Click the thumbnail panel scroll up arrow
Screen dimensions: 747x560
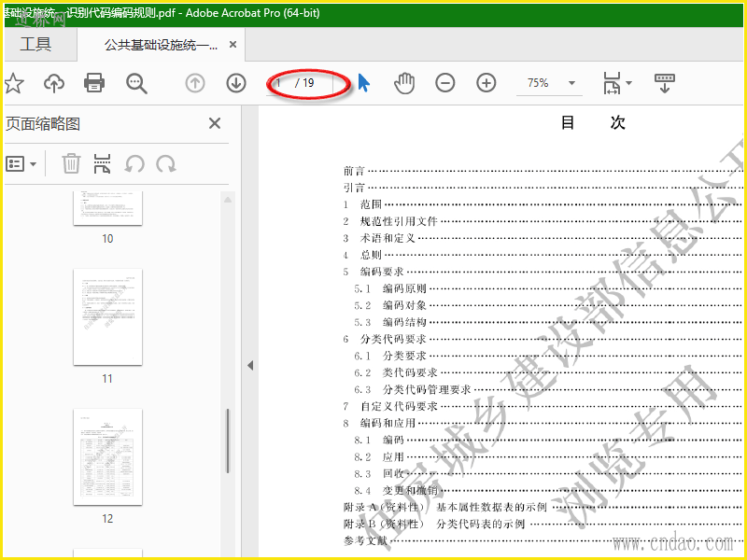pos(228,200)
